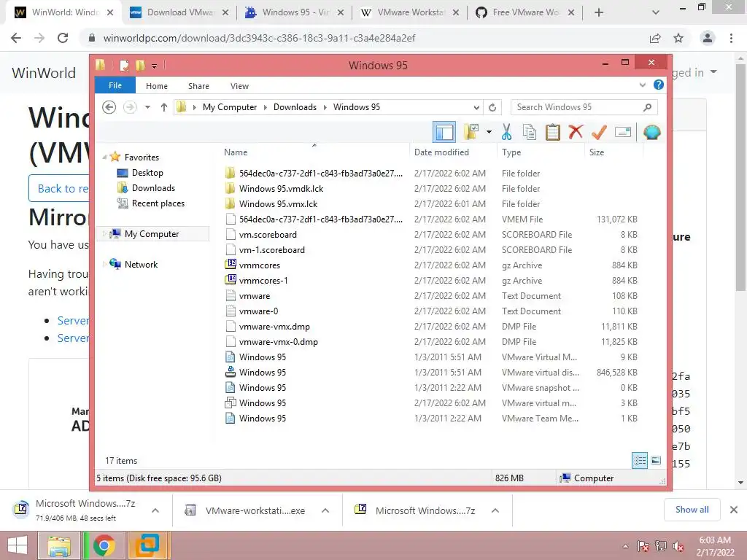Viewport: 747px width, 560px height.
Task: Open the new folder icon's dropdown arrow
Action: tap(489, 132)
